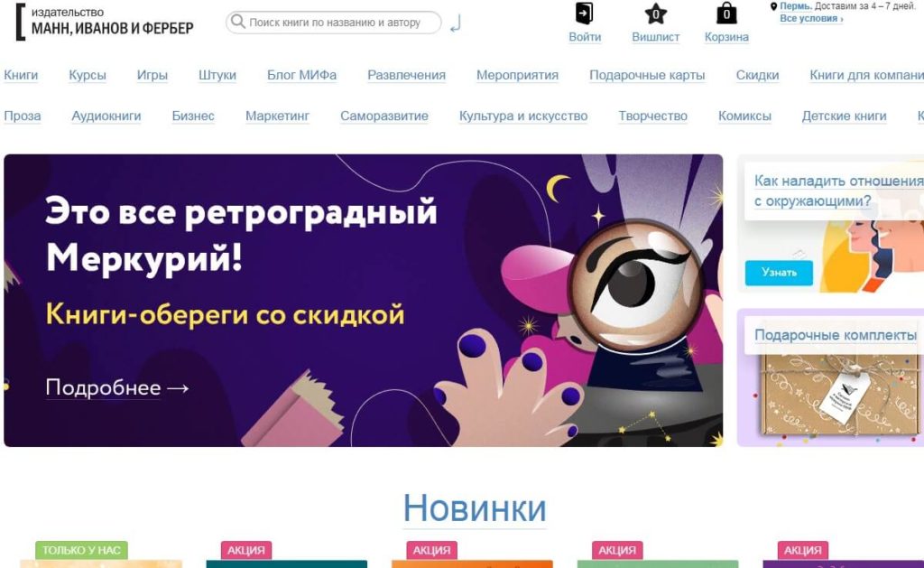
Task: Go to the Саморазвитие category
Action: (384, 116)
